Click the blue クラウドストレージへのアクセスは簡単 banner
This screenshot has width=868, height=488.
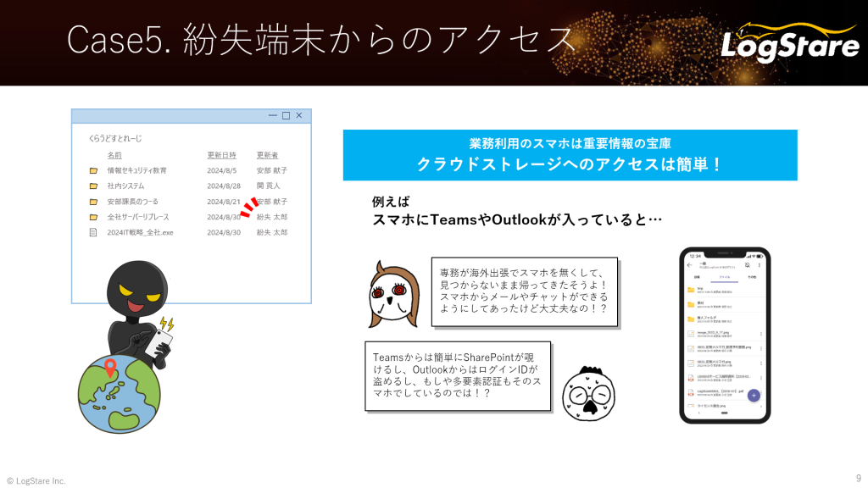click(x=570, y=155)
